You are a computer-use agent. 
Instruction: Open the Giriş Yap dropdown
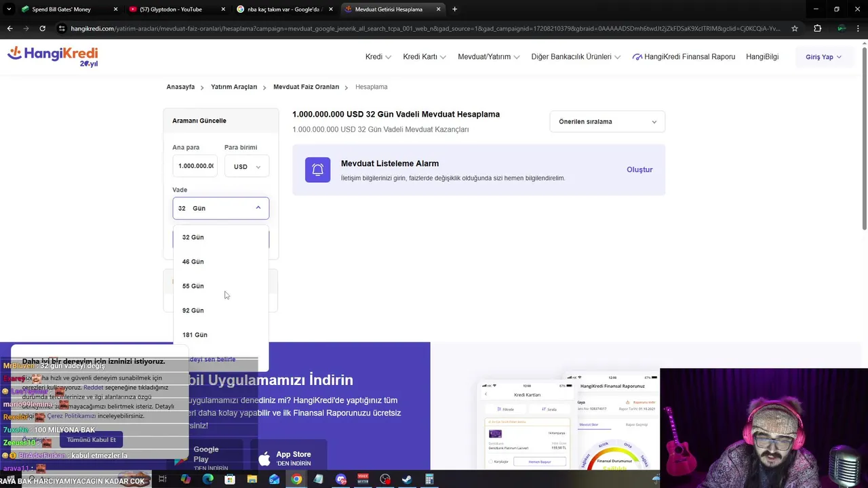tap(823, 57)
